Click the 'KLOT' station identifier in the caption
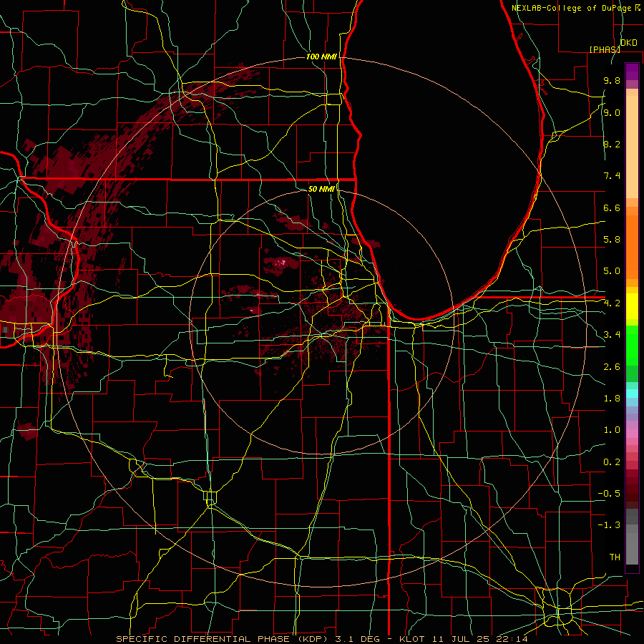644x644 pixels. pyautogui.click(x=411, y=639)
